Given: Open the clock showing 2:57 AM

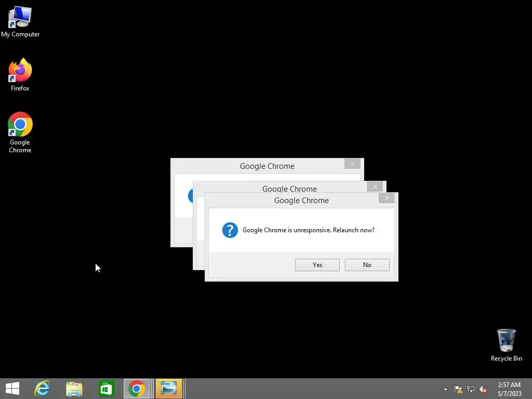Looking at the screenshot, I should (x=509, y=389).
